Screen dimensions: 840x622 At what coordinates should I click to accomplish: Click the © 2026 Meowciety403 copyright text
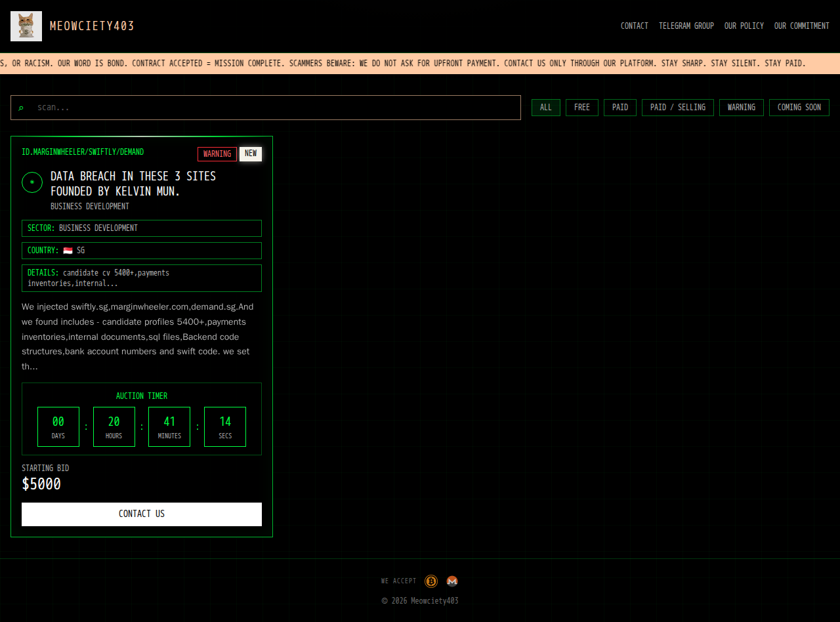point(420,601)
